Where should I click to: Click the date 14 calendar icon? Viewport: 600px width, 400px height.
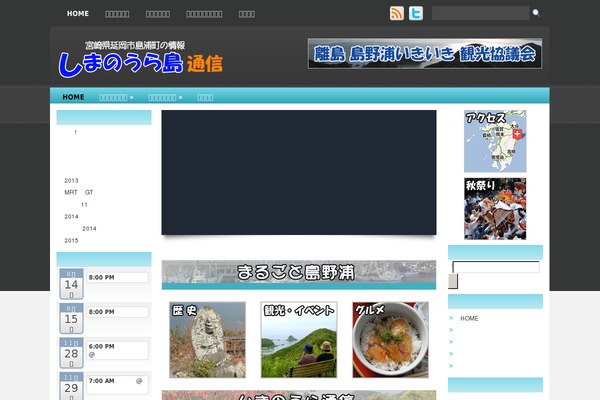click(71, 284)
